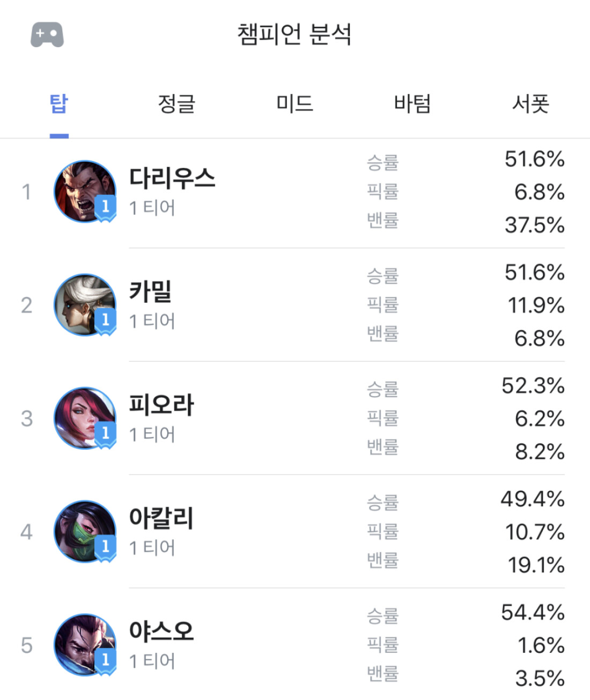Tap the 챔피언 분석 page title
The width and height of the screenshot is (590, 700).
294,34
